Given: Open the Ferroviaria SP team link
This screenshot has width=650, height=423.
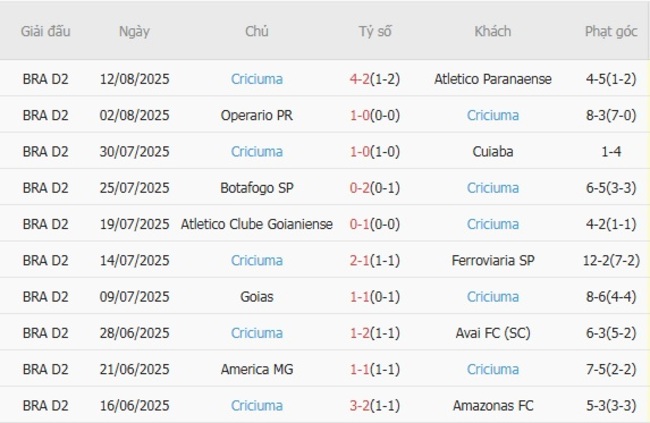Looking at the screenshot, I should [492, 260].
